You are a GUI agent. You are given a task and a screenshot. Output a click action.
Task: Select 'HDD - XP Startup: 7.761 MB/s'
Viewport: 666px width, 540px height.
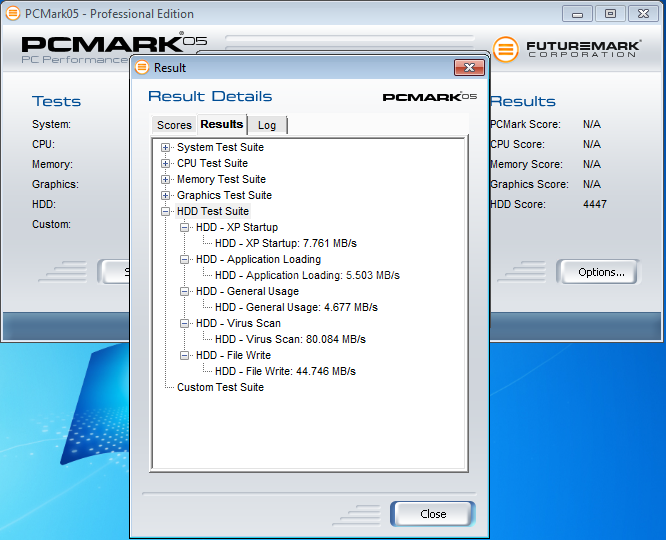point(285,243)
